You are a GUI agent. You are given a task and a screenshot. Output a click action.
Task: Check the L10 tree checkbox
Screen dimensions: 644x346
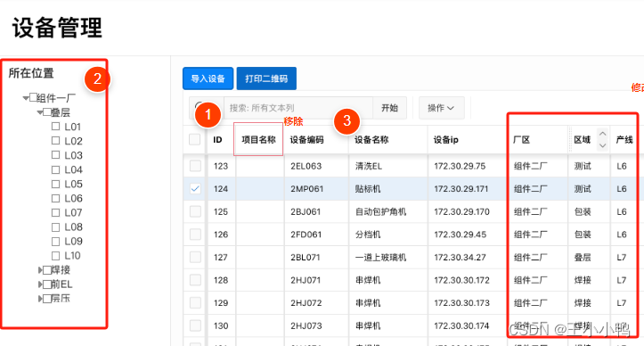[x=55, y=256]
